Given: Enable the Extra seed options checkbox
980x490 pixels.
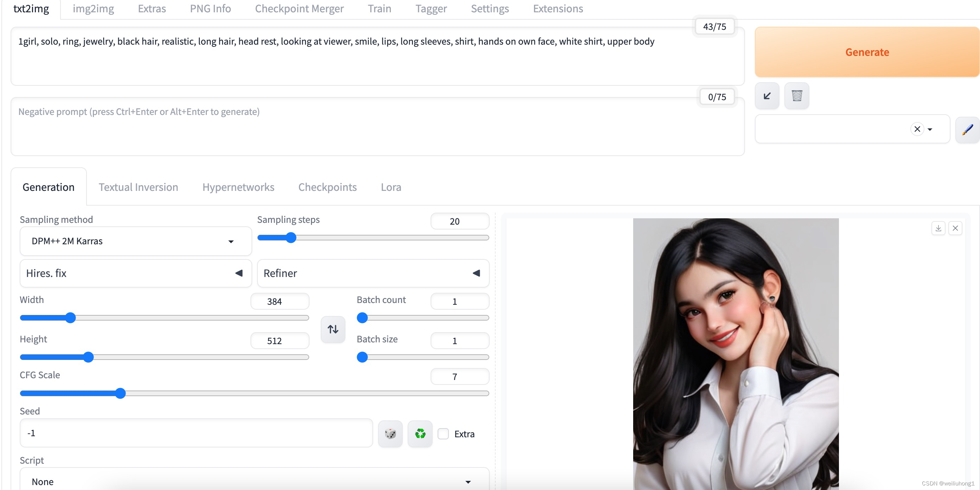Looking at the screenshot, I should pyautogui.click(x=444, y=433).
